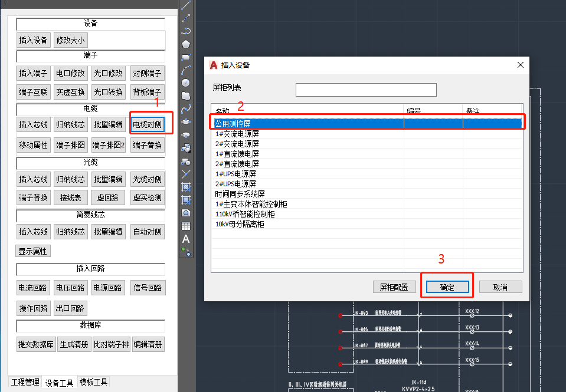Select the Rectangle tool icon
566x392 pixels.
186,57
